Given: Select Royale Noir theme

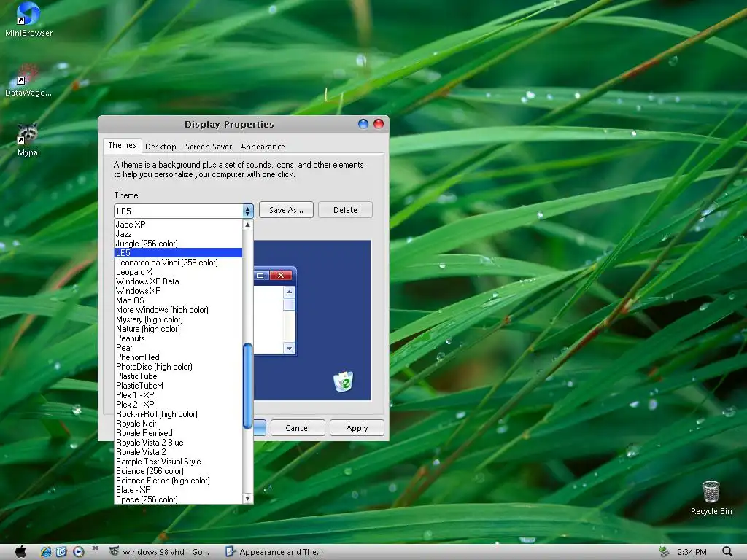Looking at the screenshot, I should (178, 424).
